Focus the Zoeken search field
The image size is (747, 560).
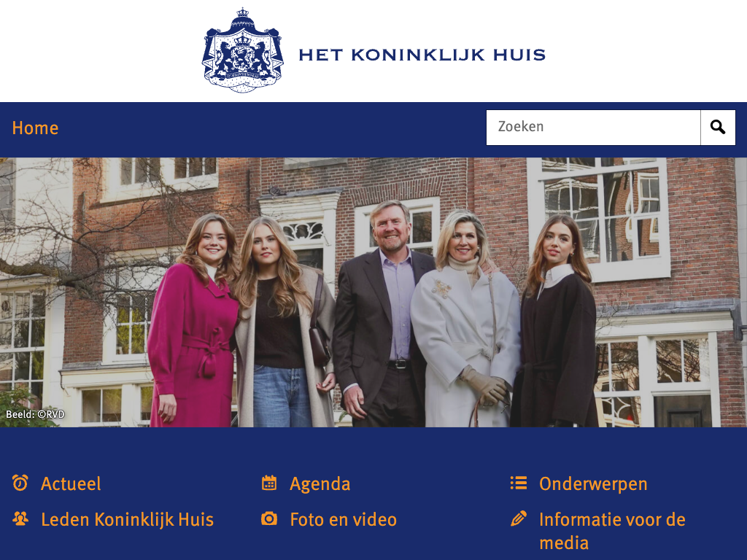593,128
